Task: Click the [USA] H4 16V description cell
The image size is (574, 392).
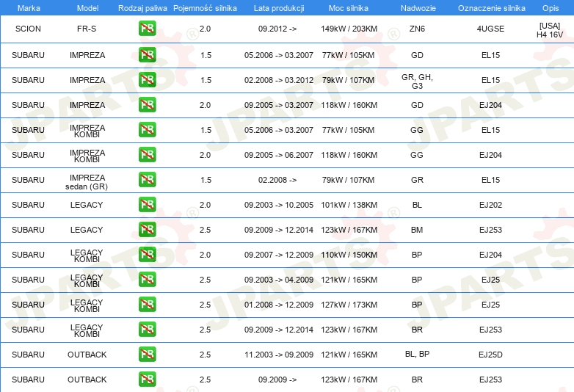Action: coord(550,30)
